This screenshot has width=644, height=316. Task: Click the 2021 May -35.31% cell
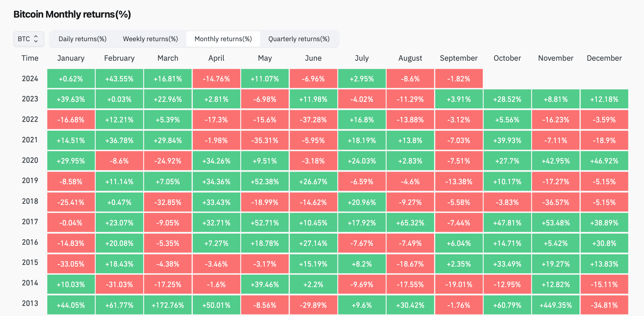click(265, 140)
